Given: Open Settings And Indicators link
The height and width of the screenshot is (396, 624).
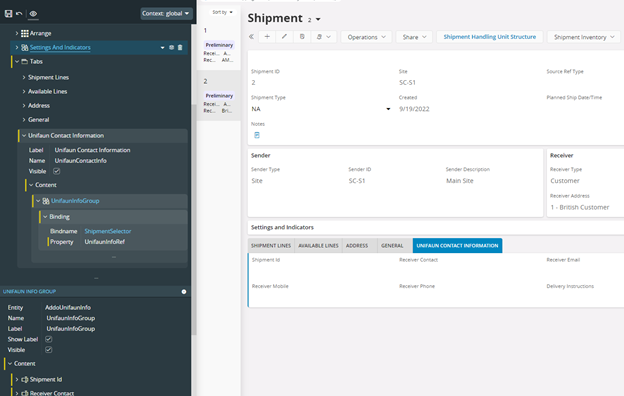Looking at the screenshot, I should pos(60,47).
